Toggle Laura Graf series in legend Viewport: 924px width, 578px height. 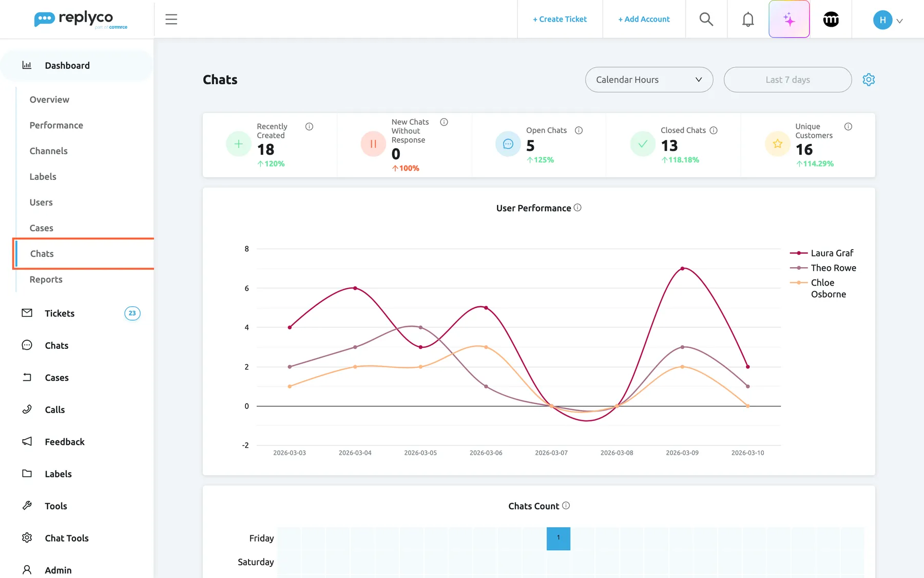pyautogui.click(x=822, y=253)
